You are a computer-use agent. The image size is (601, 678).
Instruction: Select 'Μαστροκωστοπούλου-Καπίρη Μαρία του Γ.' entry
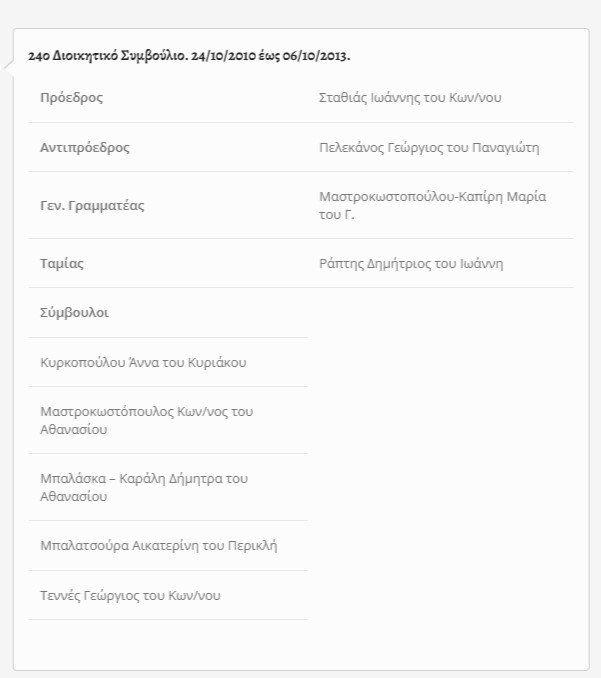click(x=432, y=205)
